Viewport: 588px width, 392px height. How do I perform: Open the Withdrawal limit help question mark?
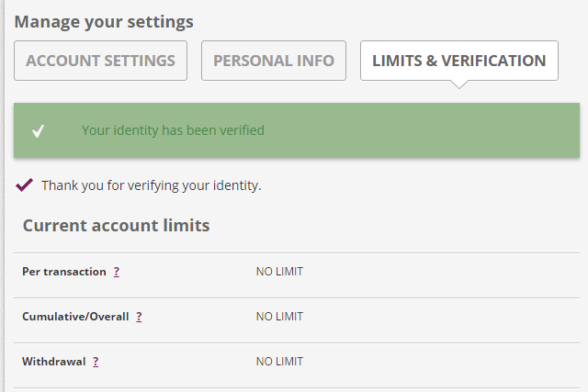pos(96,362)
